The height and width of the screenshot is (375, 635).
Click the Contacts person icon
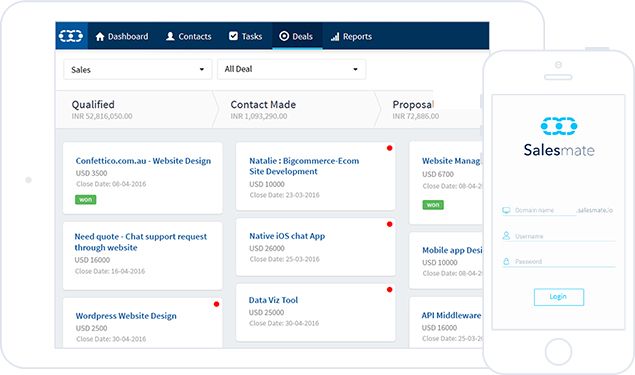coord(170,36)
